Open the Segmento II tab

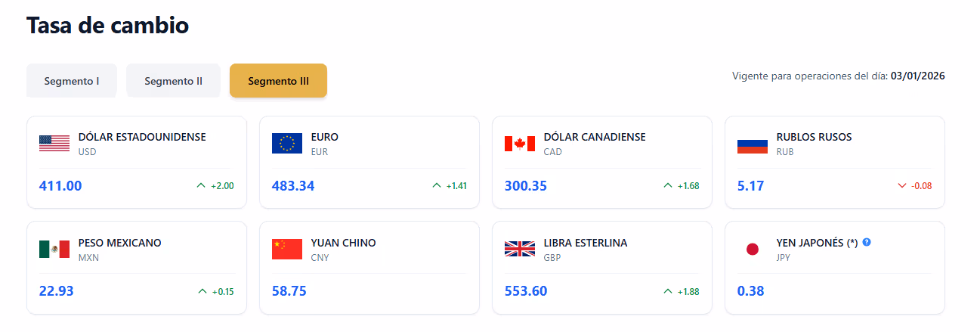click(173, 80)
